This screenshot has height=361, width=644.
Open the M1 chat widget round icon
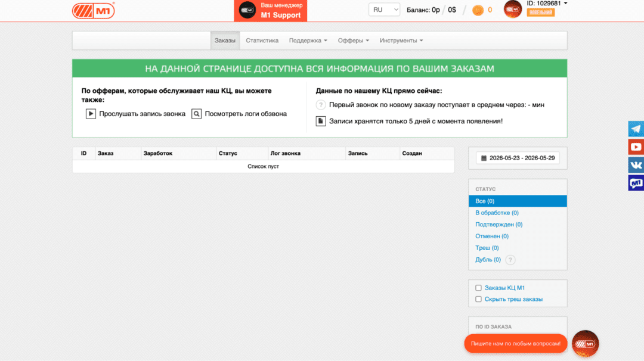coord(586,344)
